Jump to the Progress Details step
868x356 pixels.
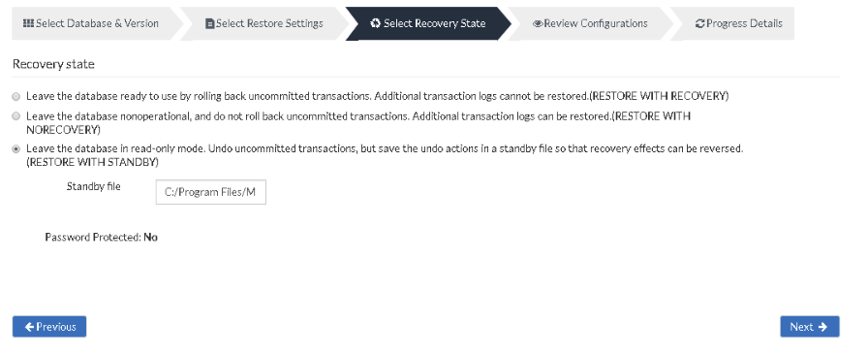click(x=731, y=23)
